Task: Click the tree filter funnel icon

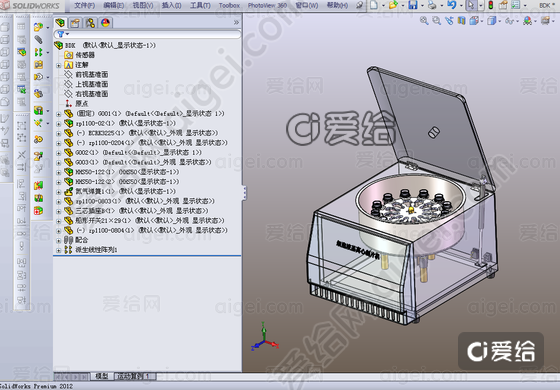Action: click(61, 34)
